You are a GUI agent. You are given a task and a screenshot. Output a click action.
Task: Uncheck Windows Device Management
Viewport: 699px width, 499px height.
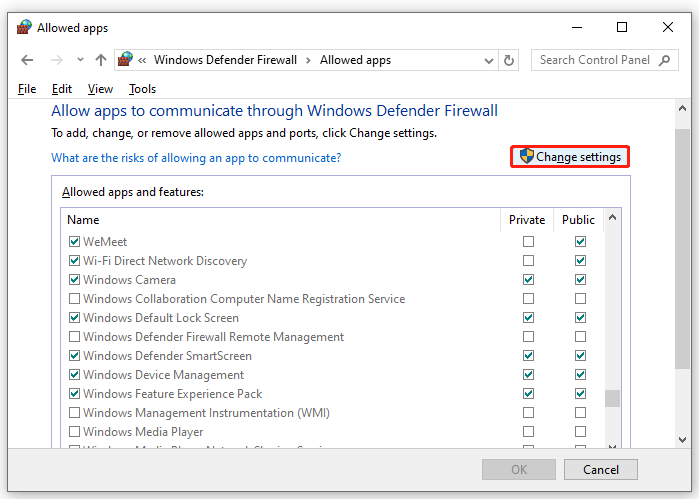point(74,375)
